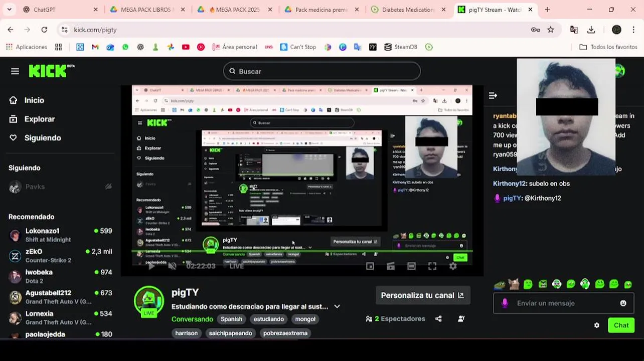The height and width of the screenshot is (361, 644).
Task: Toggle play on the stream player
Action: click(151, 266)
